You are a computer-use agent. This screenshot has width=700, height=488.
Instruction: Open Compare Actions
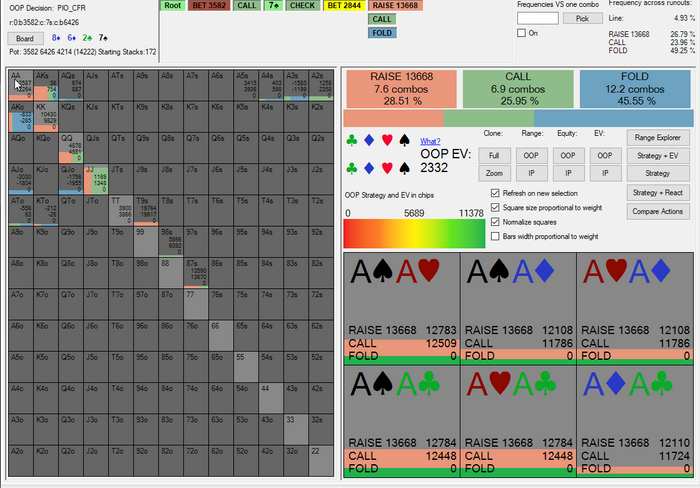(x=658, y=211)
